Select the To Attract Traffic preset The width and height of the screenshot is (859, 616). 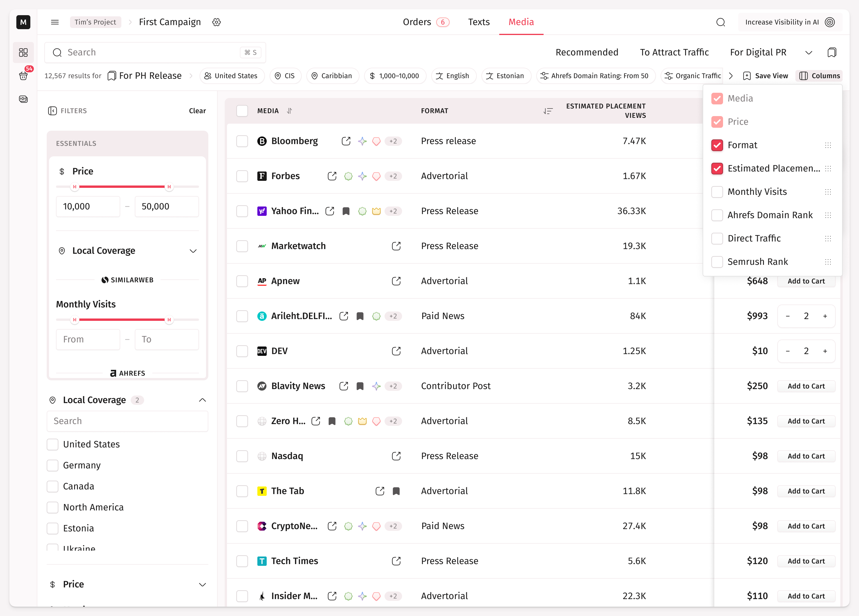click(x=674, y=52)
